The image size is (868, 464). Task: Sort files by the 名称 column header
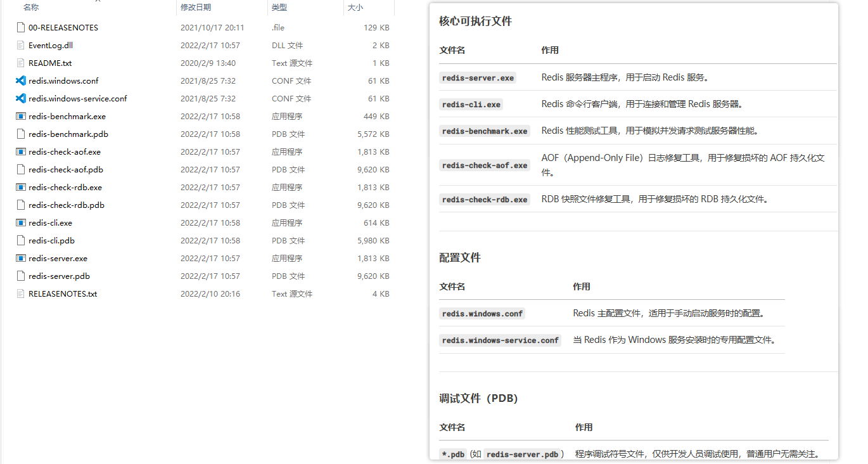[x=31, y=8]
